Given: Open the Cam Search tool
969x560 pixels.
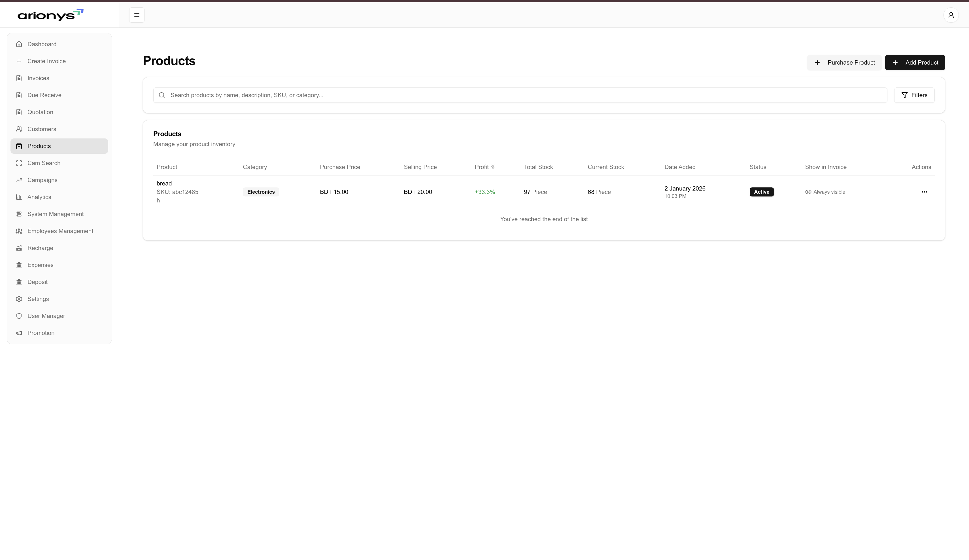Looking at the screenshot, I should (x=43, y=163).
